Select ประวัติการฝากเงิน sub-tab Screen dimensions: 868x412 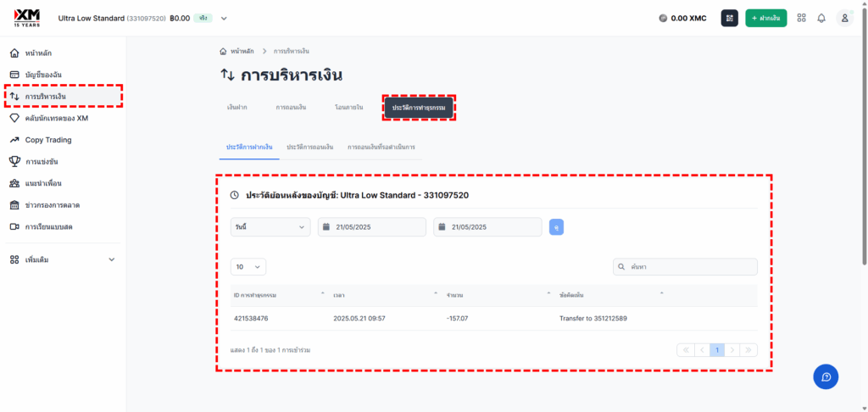coord(249,148)
